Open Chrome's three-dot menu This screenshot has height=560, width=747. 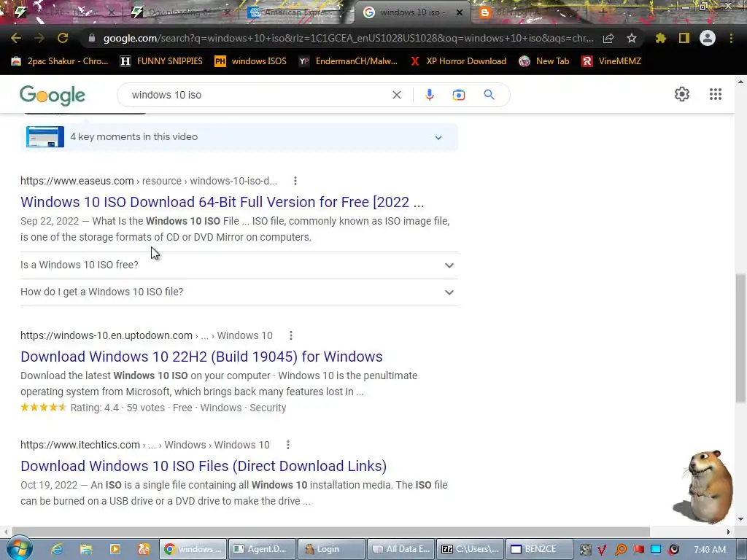pos(731,38)
